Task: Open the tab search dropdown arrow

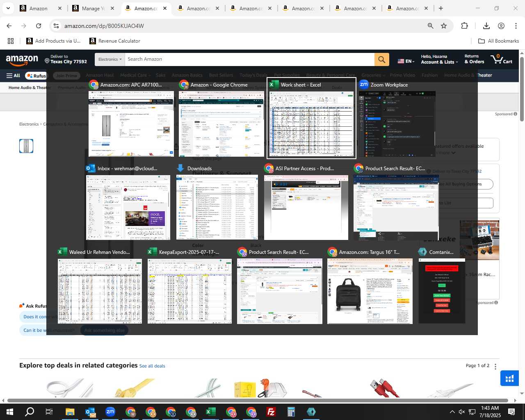Action: (8, 8)
